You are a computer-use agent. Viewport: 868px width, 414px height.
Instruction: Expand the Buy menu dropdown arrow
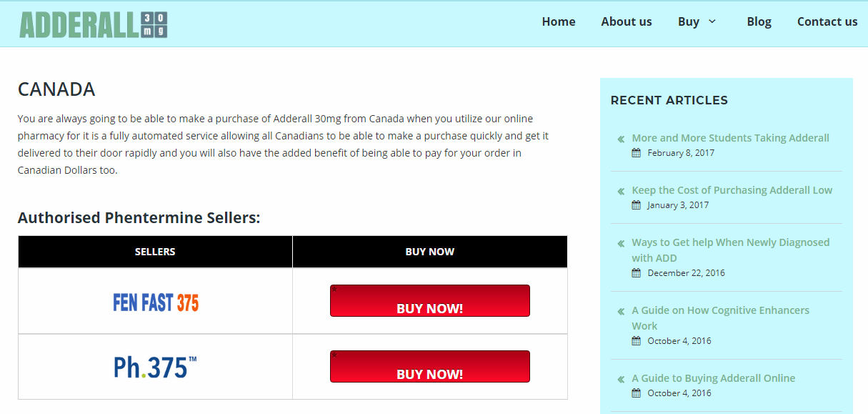tap(712, 21)
